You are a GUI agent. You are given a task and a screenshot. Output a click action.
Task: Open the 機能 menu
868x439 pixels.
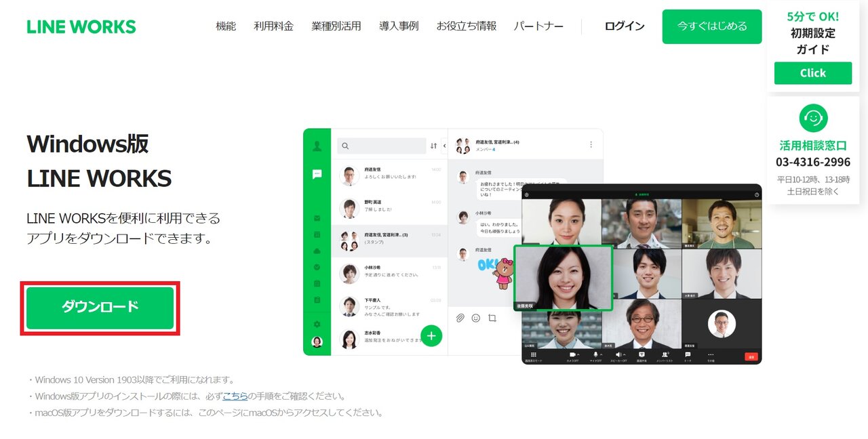point(226,26)
